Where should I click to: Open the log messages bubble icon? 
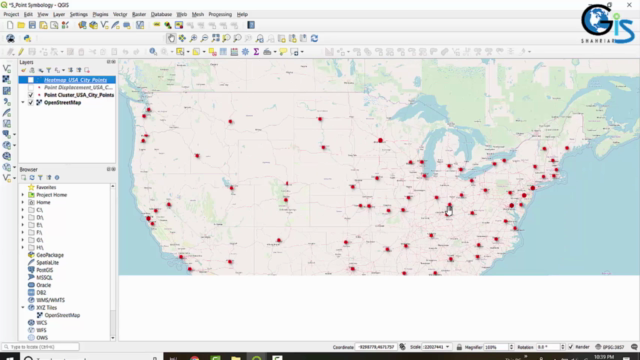pyautogui.click(x=634, y=347)
